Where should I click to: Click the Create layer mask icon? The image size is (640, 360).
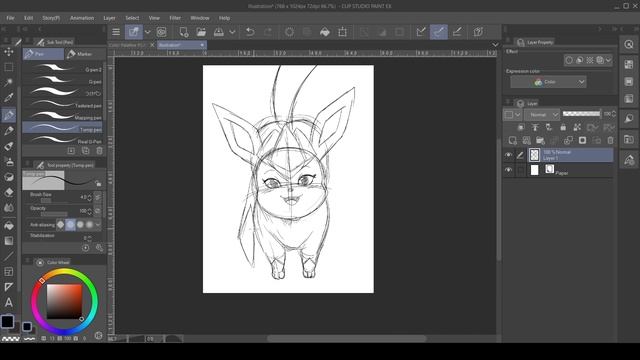pos(582,140)
